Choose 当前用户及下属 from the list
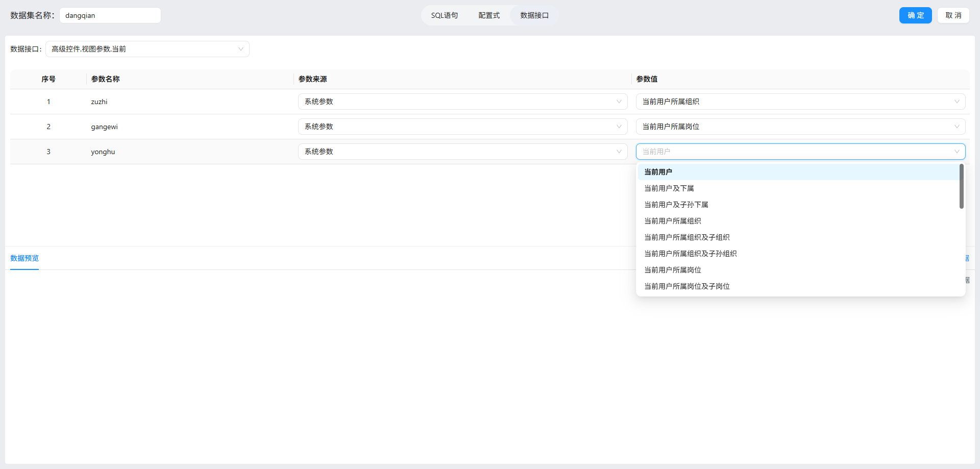 [x=669, y=188]
